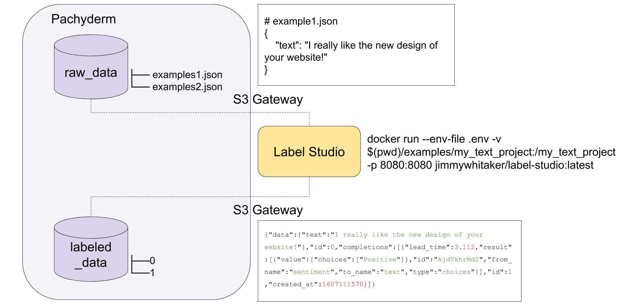This screenshot has height=304, width=644.
Task: Click '-p 8080:8080 jimmywhitaker/label-studio:latest' text
Action: point(480,165)
